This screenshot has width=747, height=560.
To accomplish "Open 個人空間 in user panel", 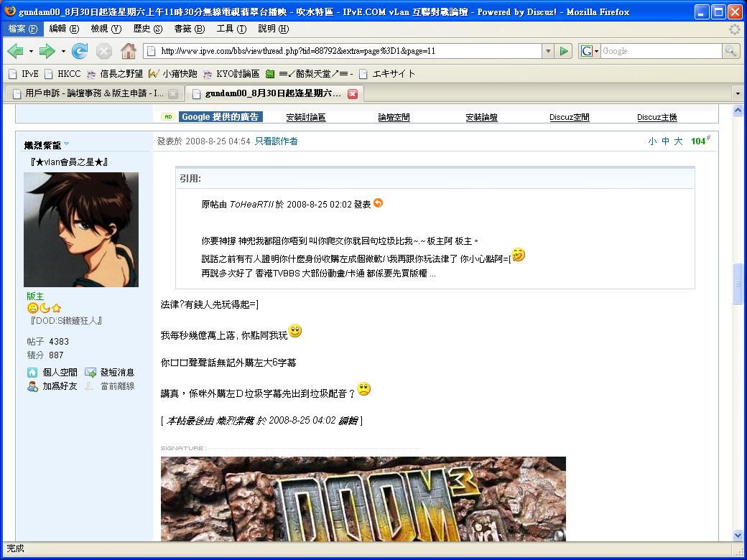I will [60, 372].
